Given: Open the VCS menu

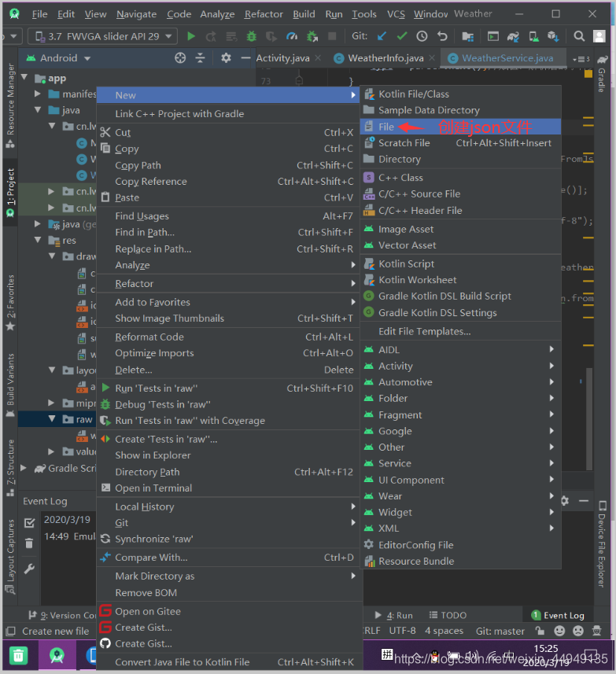Looking at the screenshot, I should point(396,14).
